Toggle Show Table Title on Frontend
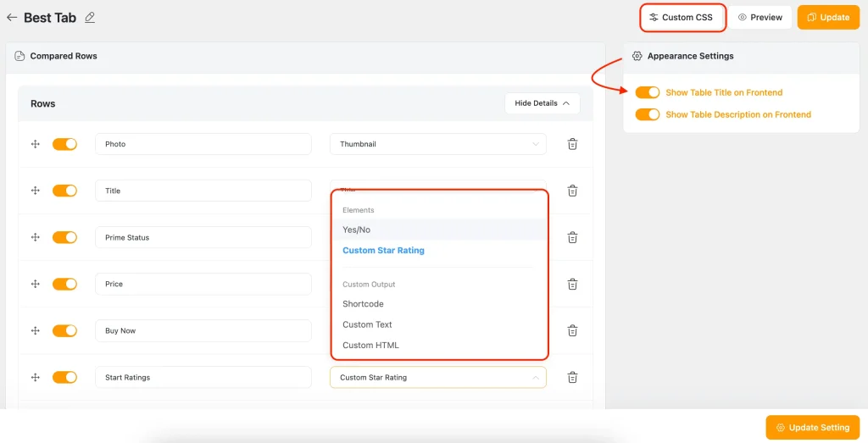868x443 pixels. point(648,92)
